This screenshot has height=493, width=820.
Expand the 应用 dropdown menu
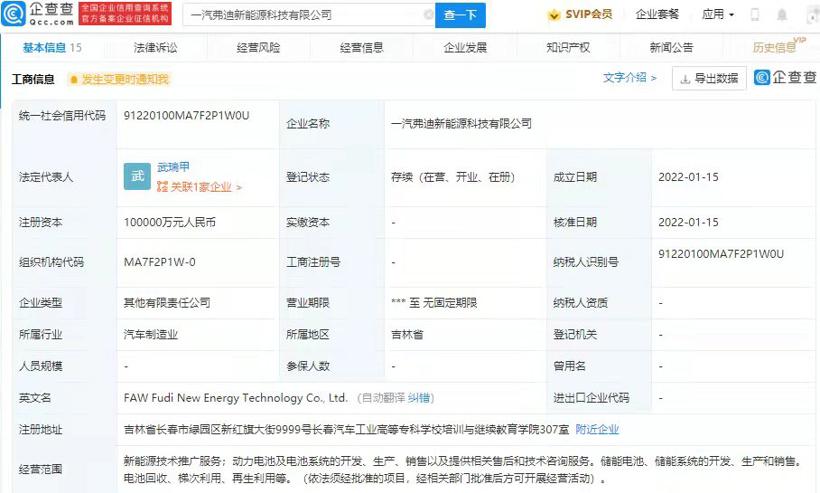(717, 15)
